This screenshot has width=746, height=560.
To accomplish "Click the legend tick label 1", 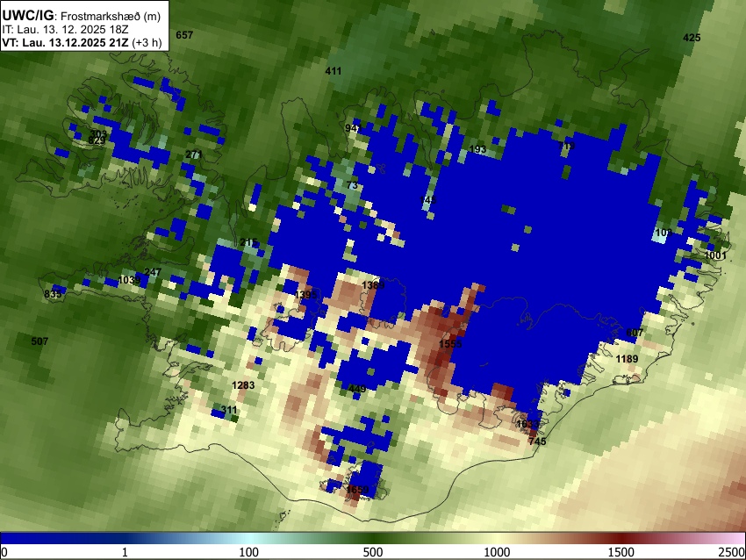I will pos(125,552).
